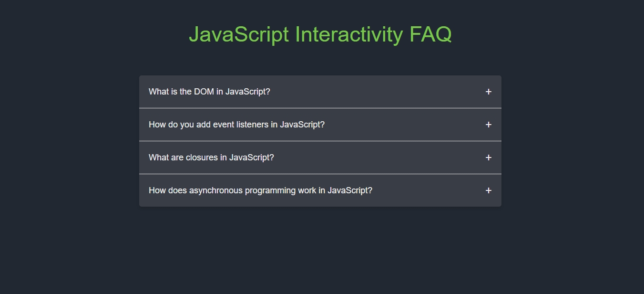644x294 pixels.
Task: Expand the "How do you add event listeners" question
Action: [x=236, y=125]
